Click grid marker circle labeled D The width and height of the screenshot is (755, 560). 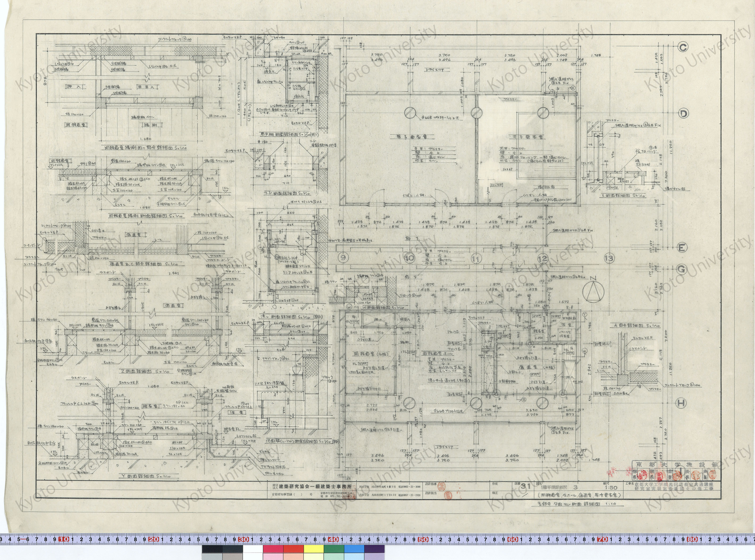pos(683,113)
